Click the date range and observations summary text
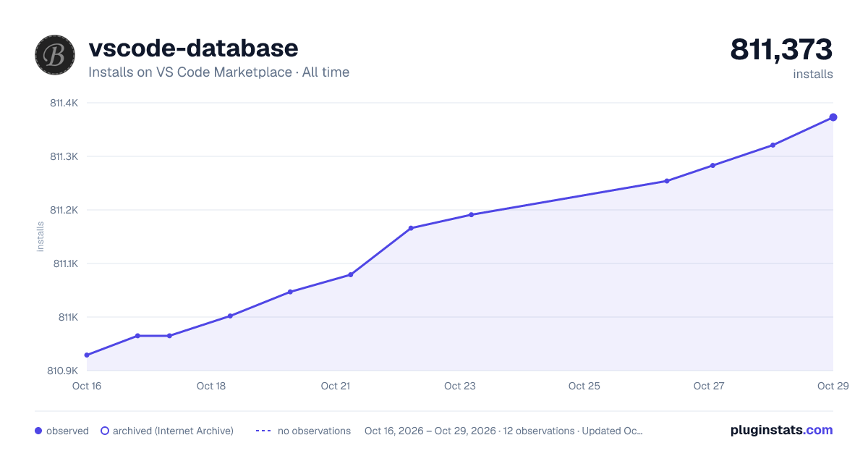This screenshot has height=456, width=868. [503, 431]
